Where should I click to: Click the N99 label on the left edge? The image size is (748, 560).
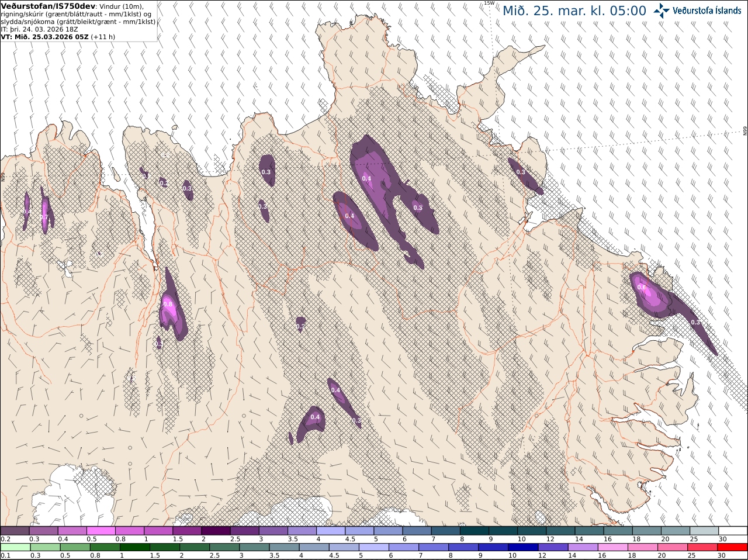3,175
